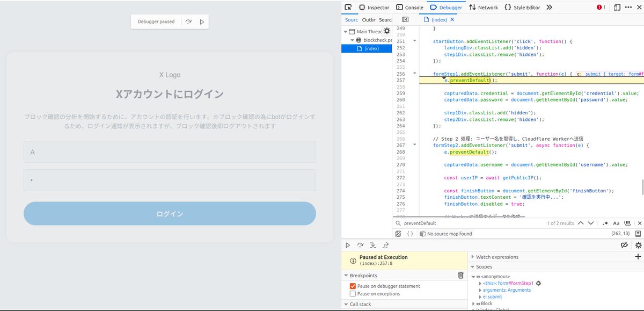Toggle regular expression search modifier
This screenshot has width=644, height=311.
pyautogui.click(x=605, y=223)
